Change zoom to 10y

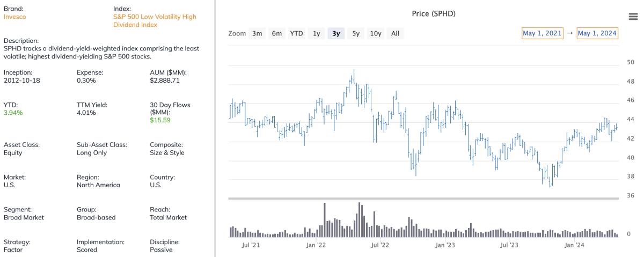(376, 33)
